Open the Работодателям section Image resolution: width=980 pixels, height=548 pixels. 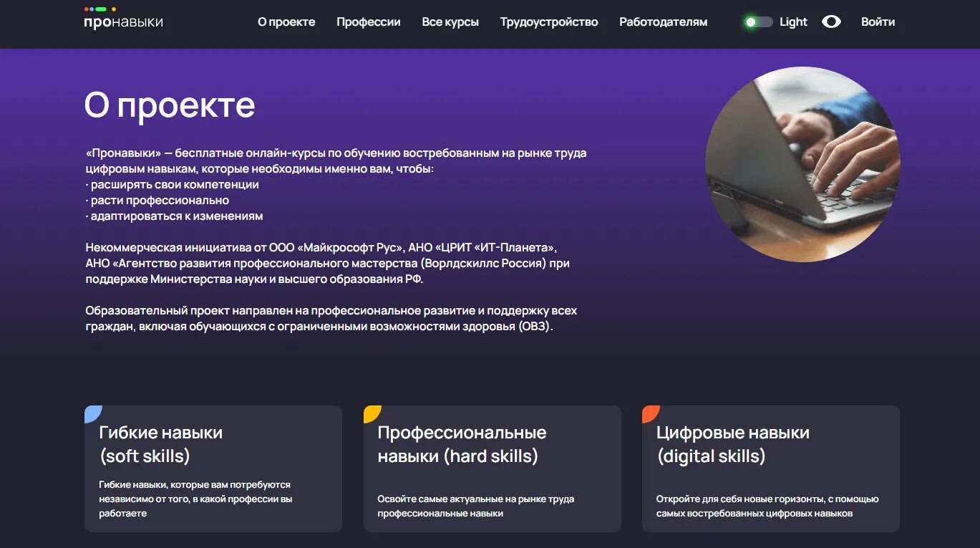click(662, 21)
